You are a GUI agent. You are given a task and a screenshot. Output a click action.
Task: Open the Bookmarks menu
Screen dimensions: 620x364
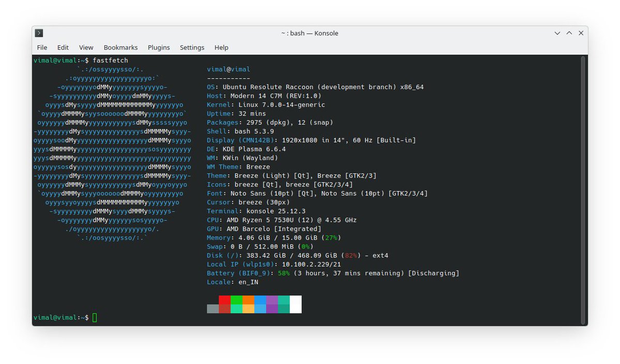click(x=121, y=48)
